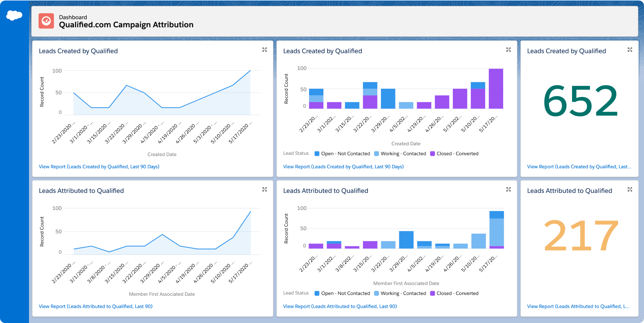Click the 5/10/20 stacked bar in Leads Created chart
Image resolution: width=644 pixels, height=323 pixels.
[478, 95]
